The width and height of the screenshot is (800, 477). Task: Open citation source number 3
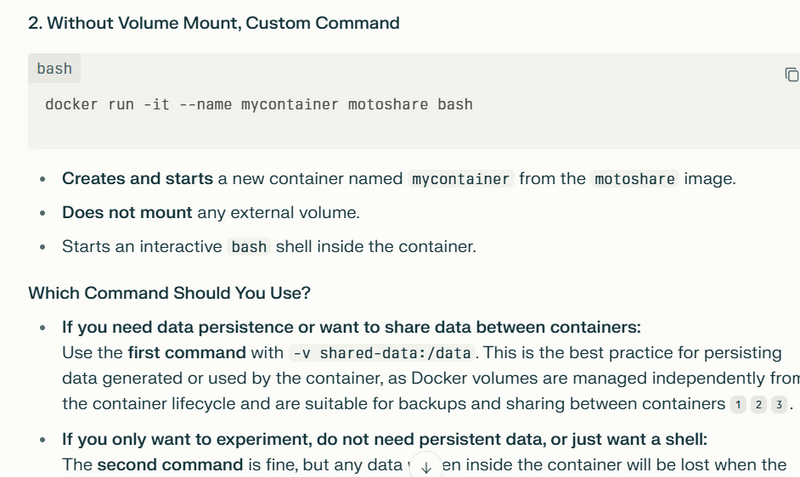779,405
